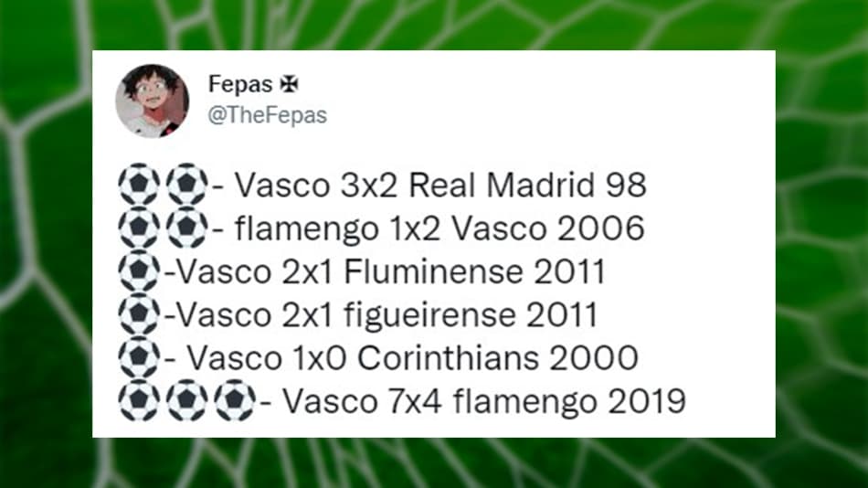The image size is (868, 488).
Task: Click first soccer ball on Real Madrid line
Action: pyautogui.click(x=140, y=185)
